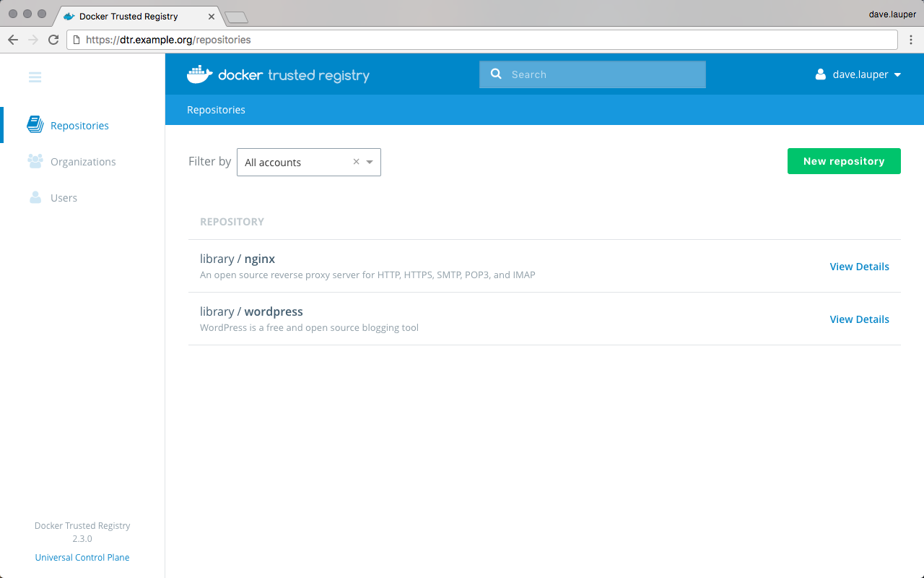The height and width of the screenshot is (578, 924).
Task: Open the dave.lauper user menu caret
Action: click(x=897, y=74)
